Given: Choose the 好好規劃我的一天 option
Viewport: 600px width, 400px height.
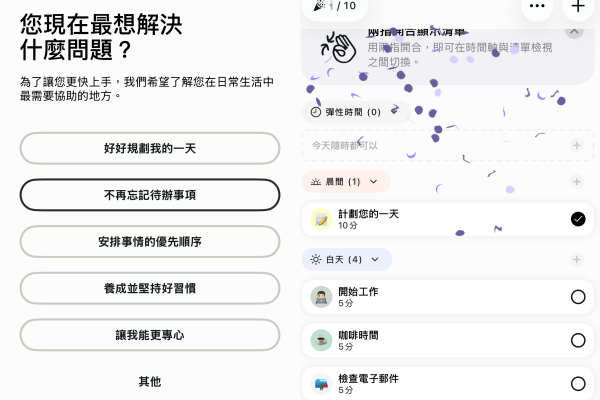Looking at the screenshot, I should [x=150, y=148].
